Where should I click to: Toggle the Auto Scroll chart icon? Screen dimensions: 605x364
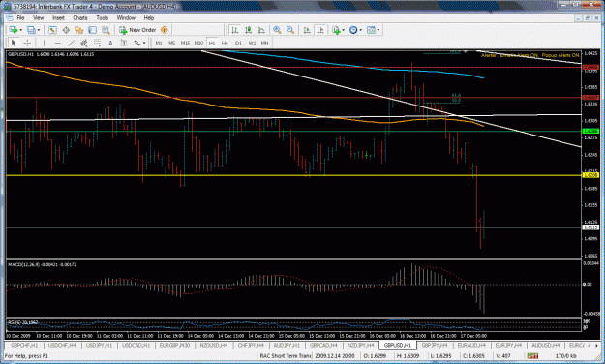tap(307, 30)
